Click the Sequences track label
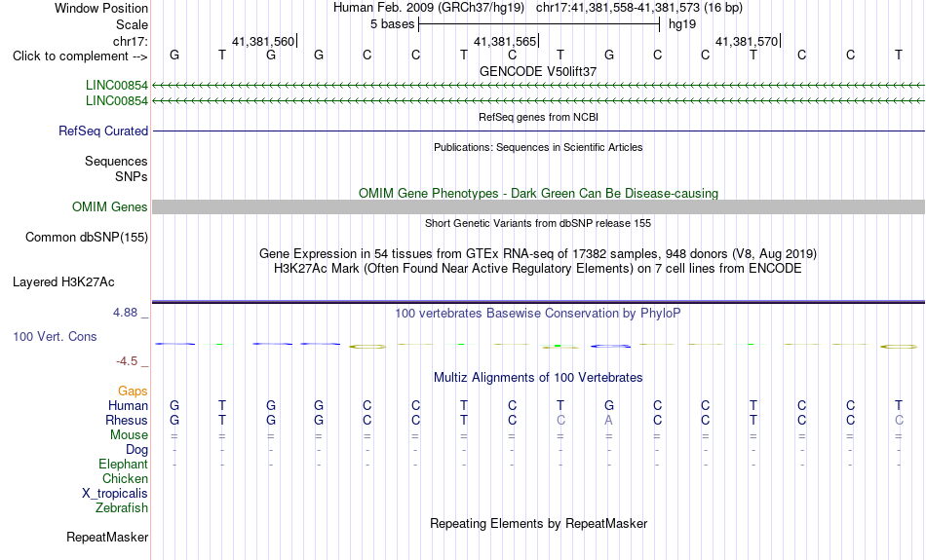 point(116,161)
